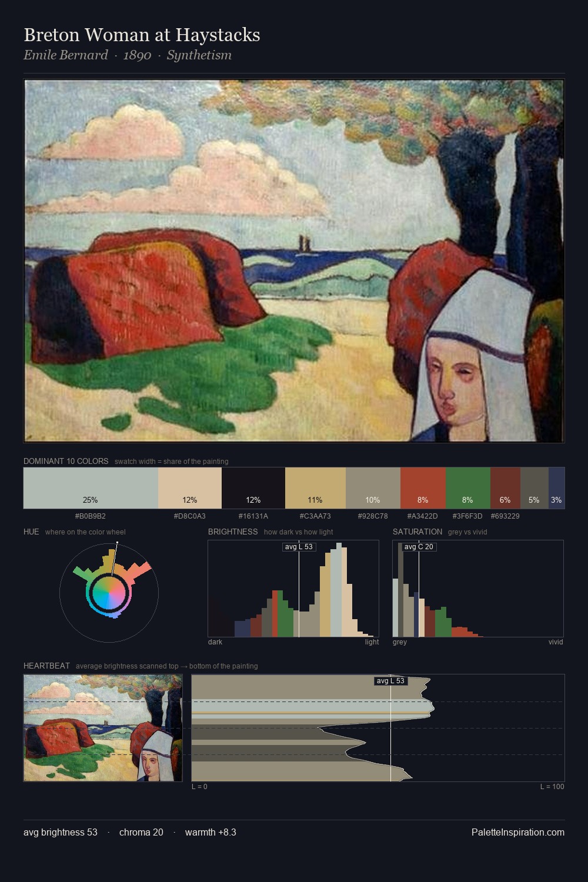Click the hex code '#928C78'
Screen dimensions: 588x882
pyautogui.click(x=373, y=516)
